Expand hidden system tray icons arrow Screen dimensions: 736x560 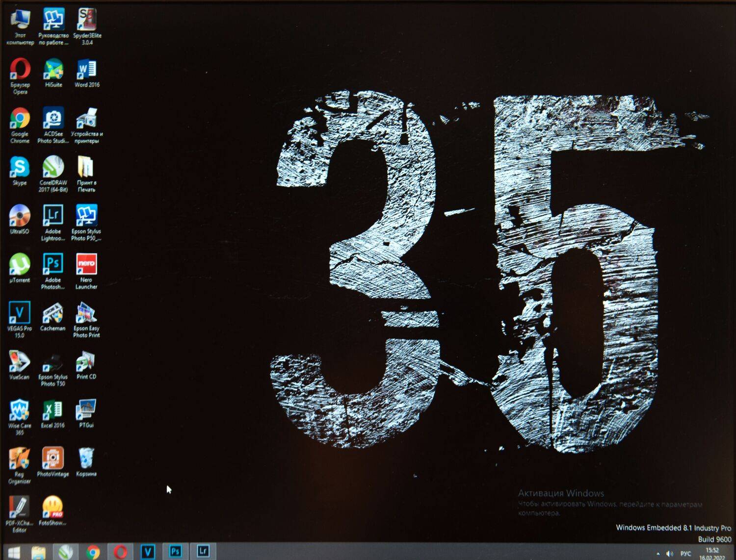click(658, 554)
